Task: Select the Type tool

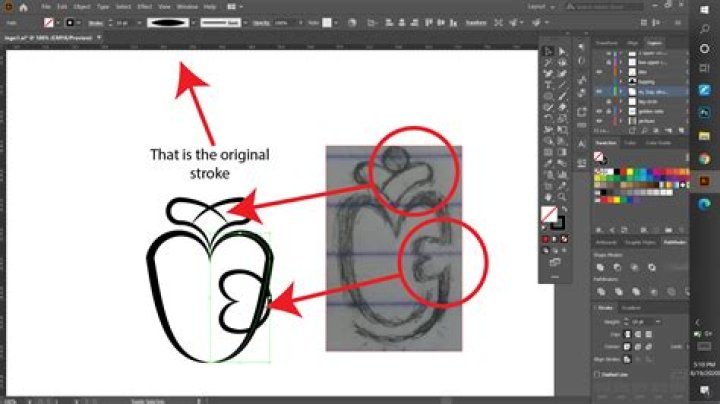Action: pos(548,85)
